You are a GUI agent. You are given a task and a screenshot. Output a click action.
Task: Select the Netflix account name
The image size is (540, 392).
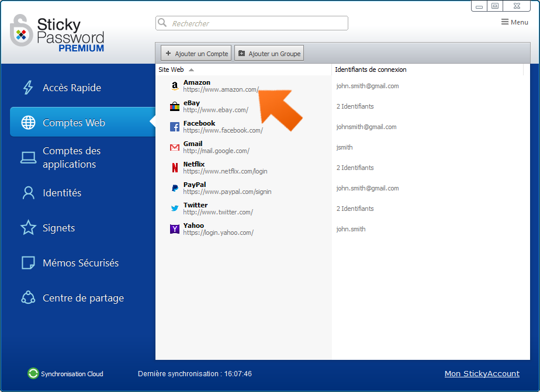(x=194, y=164)
